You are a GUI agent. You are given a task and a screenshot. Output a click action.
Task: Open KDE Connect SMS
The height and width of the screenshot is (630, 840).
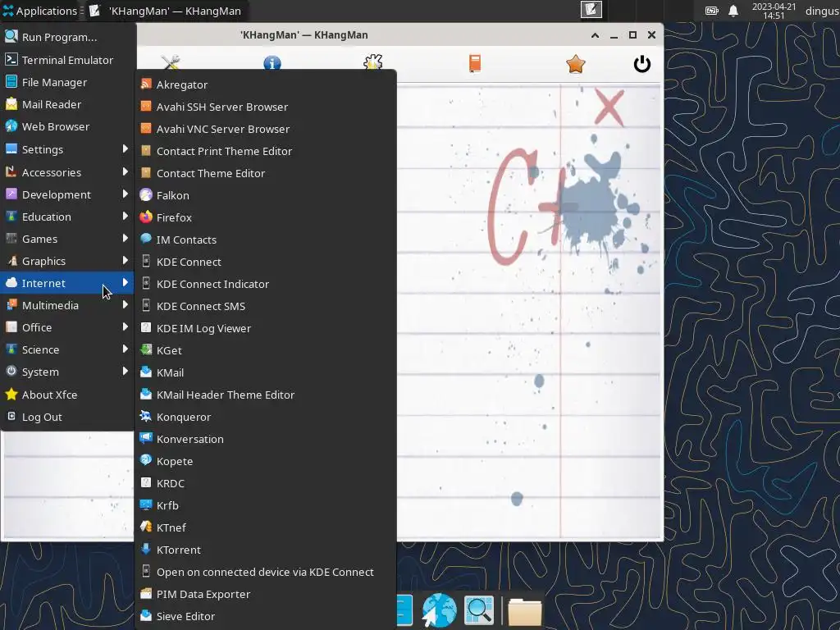coord(266,306)
